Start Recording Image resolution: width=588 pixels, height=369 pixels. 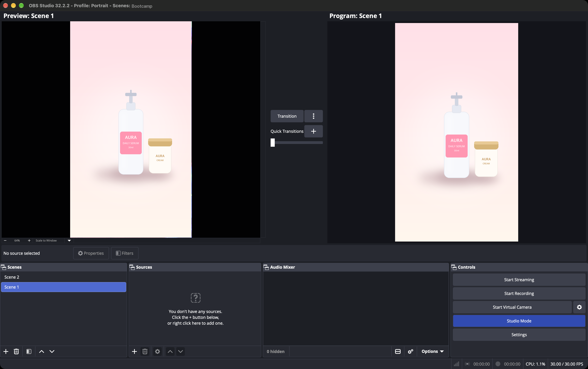(519, 293)
